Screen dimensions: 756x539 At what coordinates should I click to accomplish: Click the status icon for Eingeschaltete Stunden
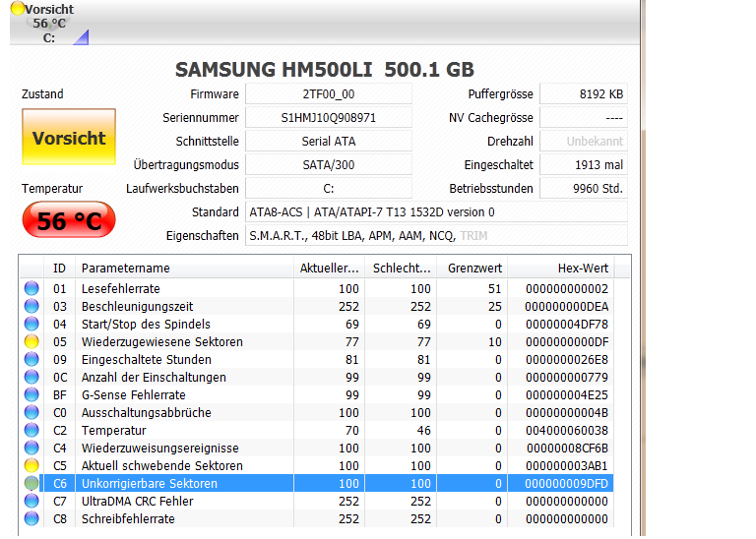31,359
